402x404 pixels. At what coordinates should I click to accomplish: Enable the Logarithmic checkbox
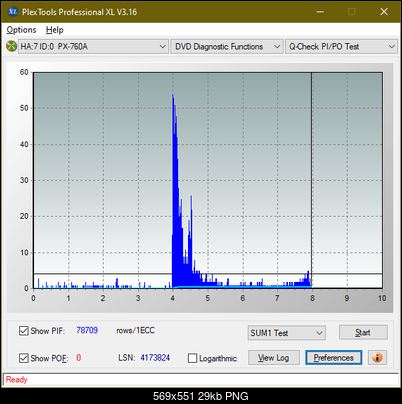(192, 358)
